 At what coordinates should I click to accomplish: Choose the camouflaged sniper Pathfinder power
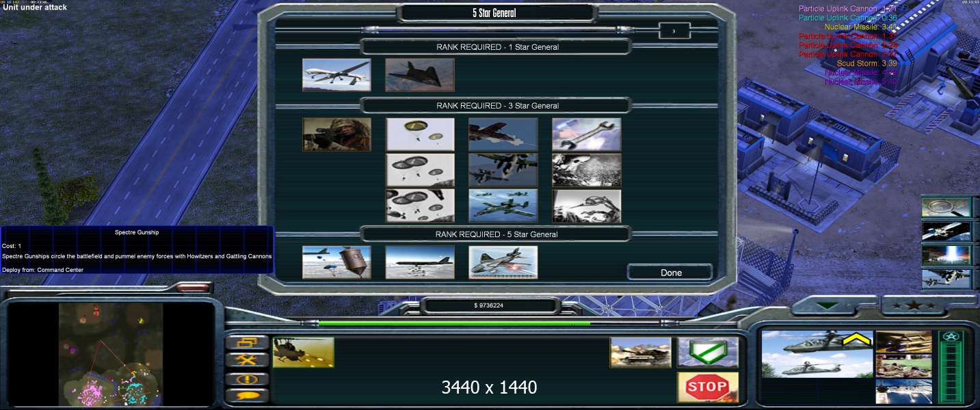pyautogui.click(x=336, y=135)
